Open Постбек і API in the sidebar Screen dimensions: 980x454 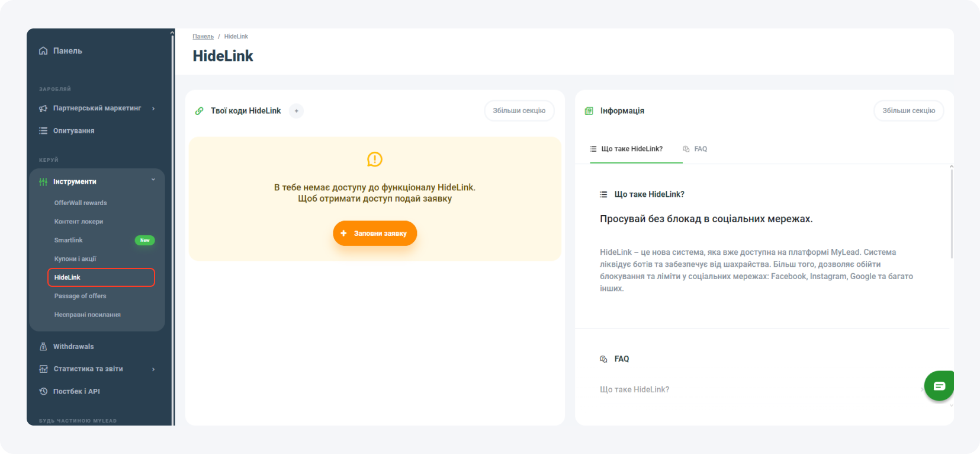76,392
